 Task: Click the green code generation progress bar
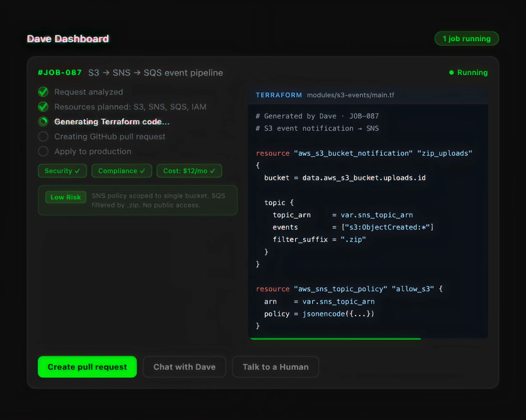335,339
